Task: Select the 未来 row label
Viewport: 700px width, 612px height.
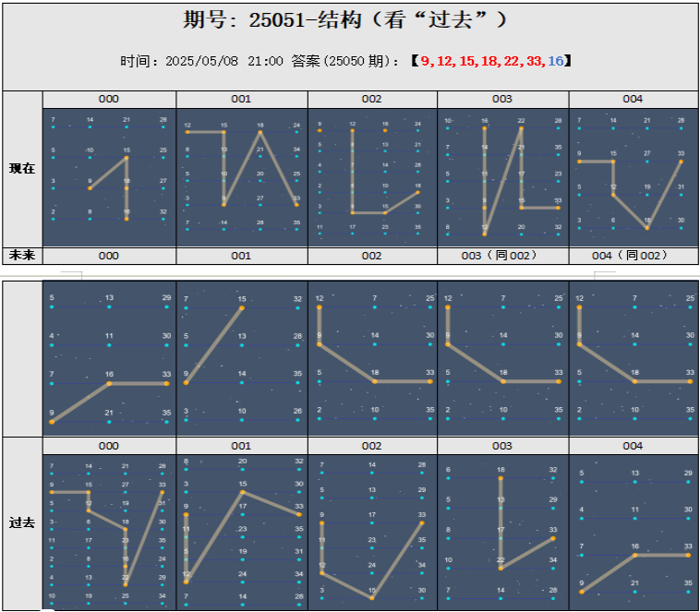Action: [22, 255]
